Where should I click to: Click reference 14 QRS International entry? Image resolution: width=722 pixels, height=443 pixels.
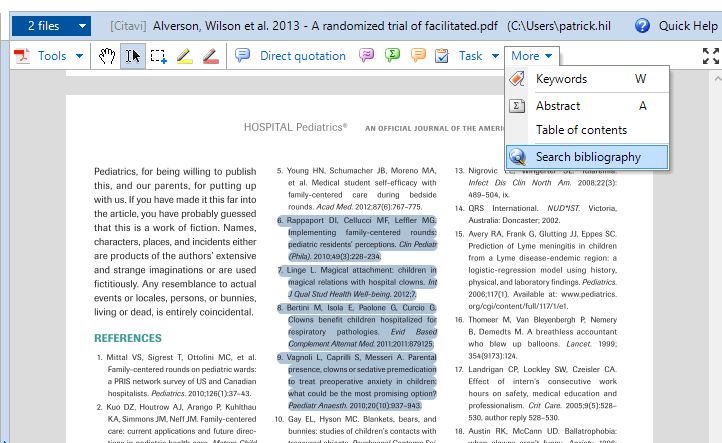(x=536, y=214)
